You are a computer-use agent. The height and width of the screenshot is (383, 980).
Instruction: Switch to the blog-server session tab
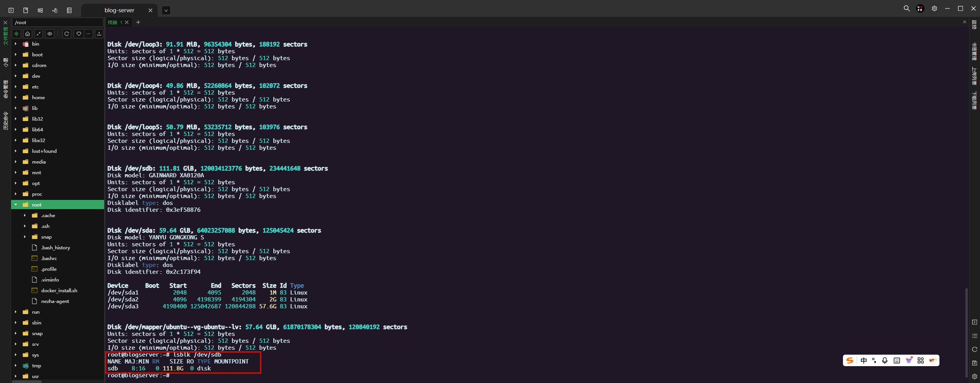coord(119,10)
